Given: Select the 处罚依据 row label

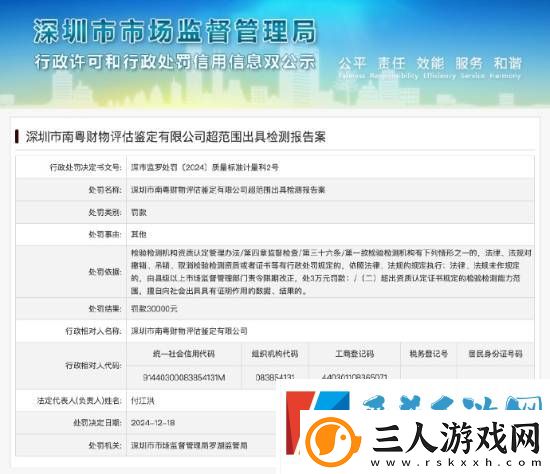Looking at the screenshot, I should pyautogui.click(x=105, y=272).
